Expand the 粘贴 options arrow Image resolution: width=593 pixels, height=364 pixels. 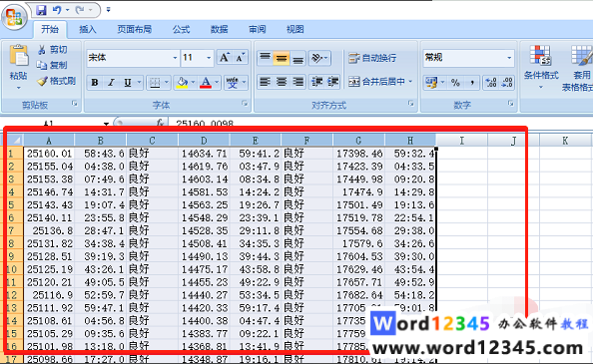click(19, 88)
